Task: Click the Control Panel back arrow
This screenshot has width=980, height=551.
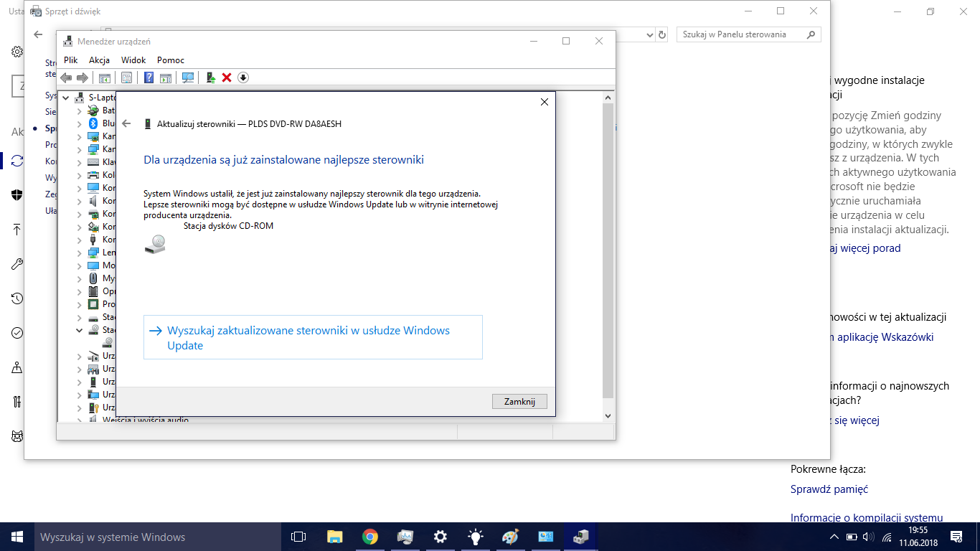Action: click(x=38, y=34)
